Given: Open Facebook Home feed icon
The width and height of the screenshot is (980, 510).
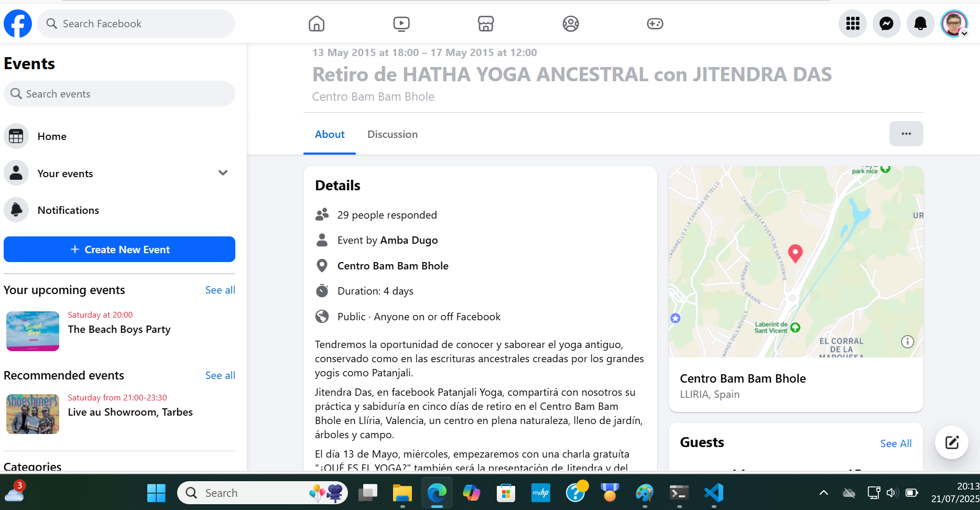Looking at the screenshot, I should click(317, 24).
